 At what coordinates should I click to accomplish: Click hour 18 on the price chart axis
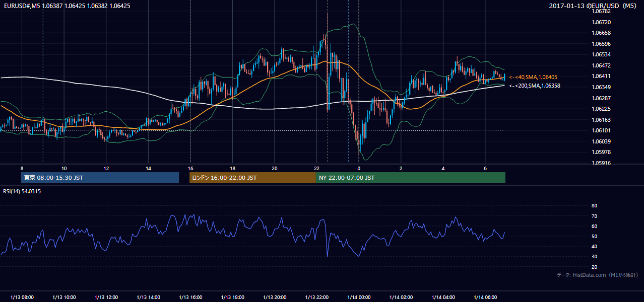232,168
